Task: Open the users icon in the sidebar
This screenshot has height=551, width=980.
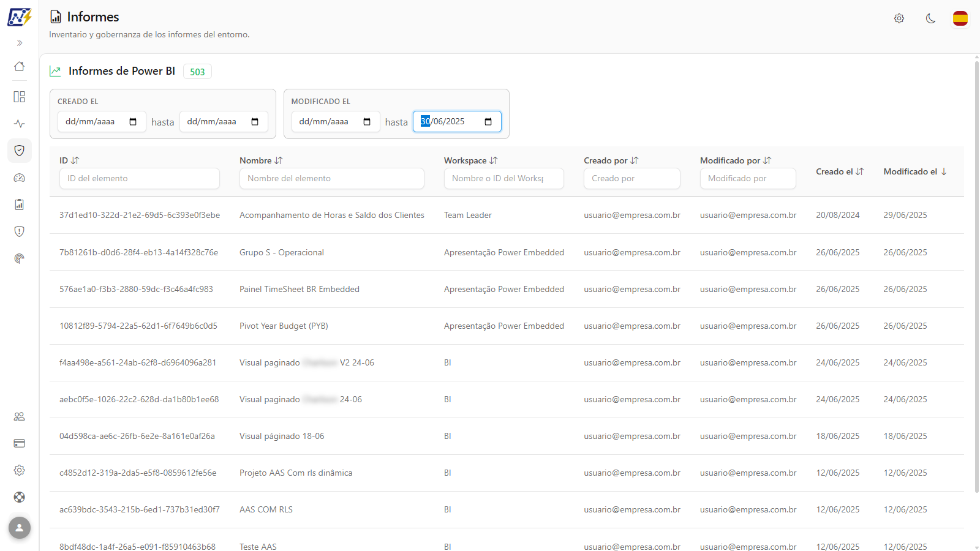Action: (20, 416)
